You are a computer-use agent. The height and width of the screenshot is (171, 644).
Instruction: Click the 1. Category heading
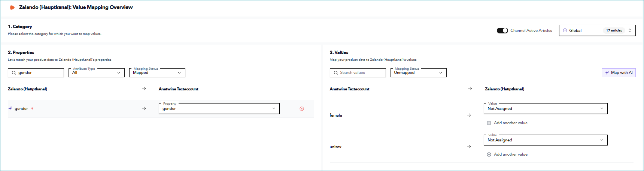point(20,27)
